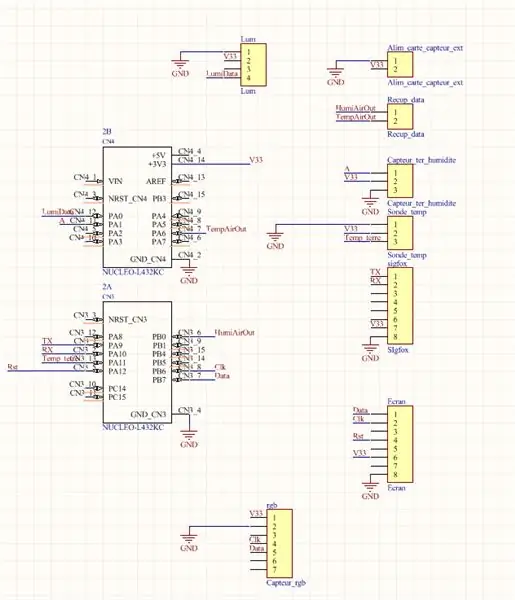Click the GND_CN4 pin label

coord(148,259)
